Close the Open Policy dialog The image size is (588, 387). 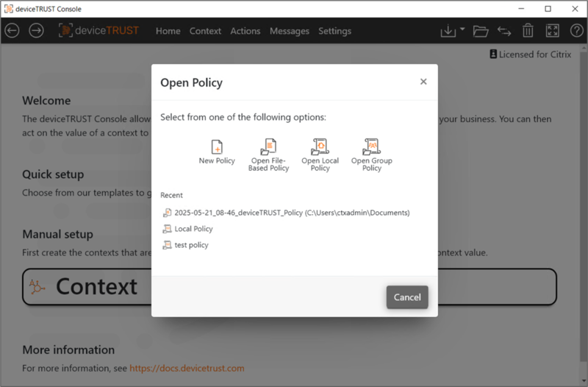[x=423, y=82]
